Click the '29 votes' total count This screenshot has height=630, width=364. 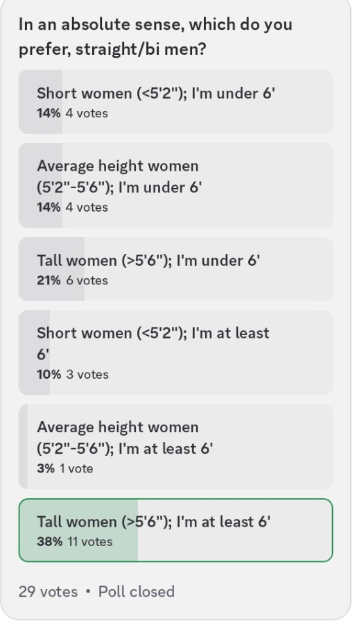tap(48, 592)
